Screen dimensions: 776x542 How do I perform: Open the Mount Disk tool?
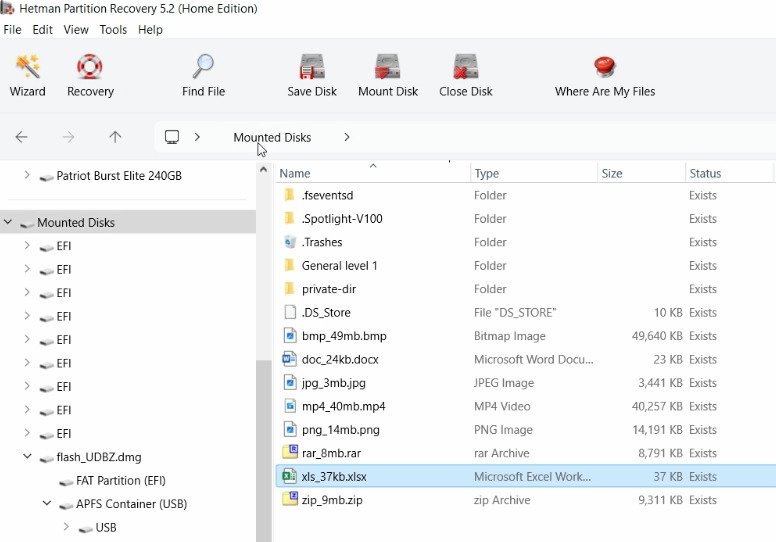388,76
